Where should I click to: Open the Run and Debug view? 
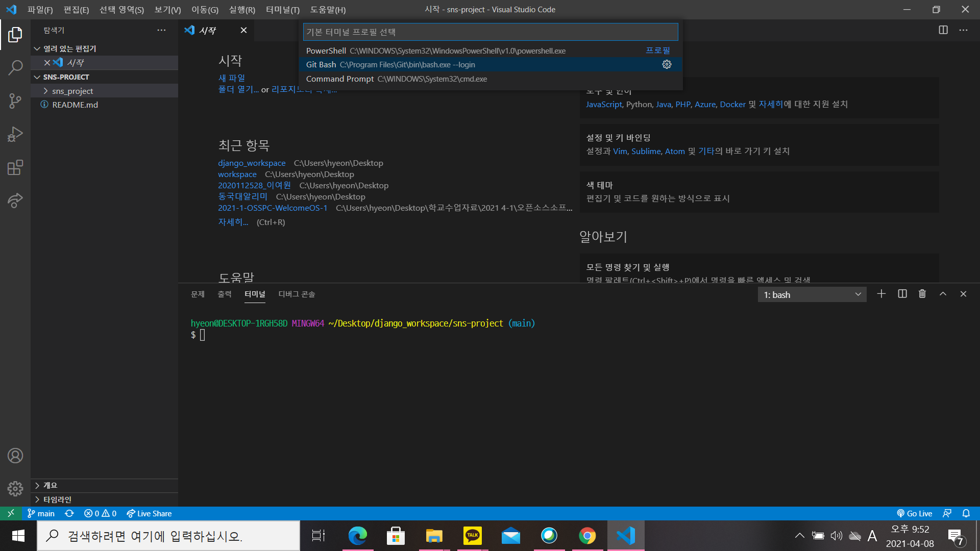[15, 134]
